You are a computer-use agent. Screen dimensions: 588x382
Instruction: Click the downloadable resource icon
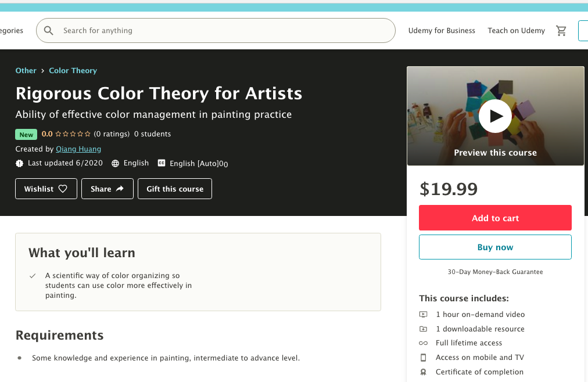pyautogui.click(x=423, y=329)
